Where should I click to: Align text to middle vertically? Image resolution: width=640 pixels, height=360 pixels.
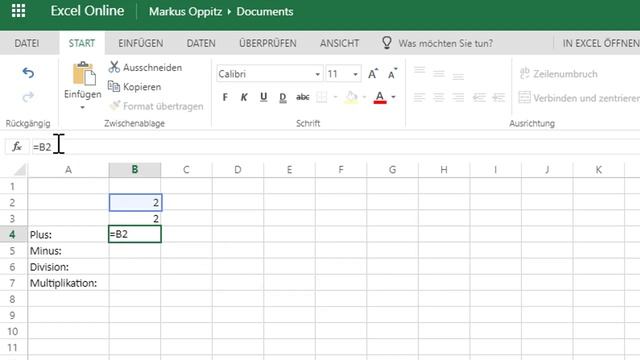(439, 74)
